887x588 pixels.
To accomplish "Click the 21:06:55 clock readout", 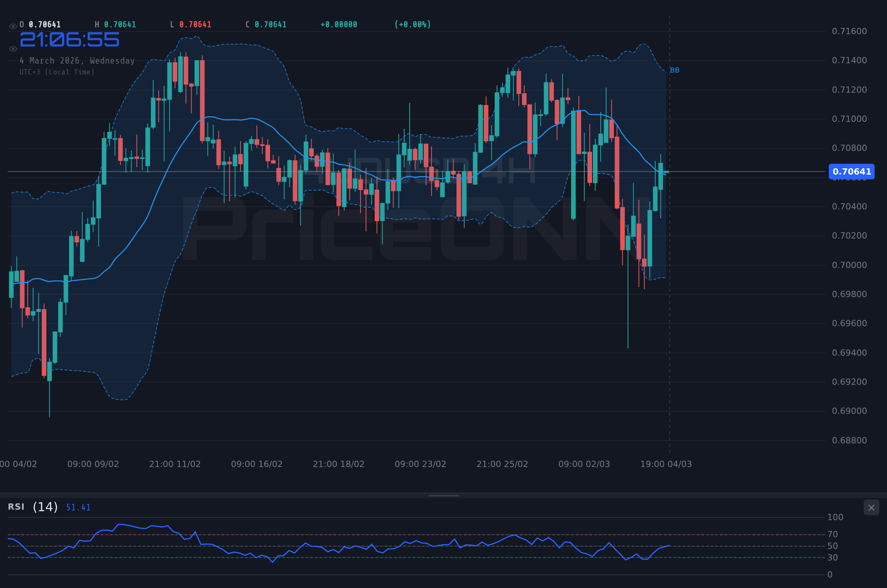I will 70,39.
